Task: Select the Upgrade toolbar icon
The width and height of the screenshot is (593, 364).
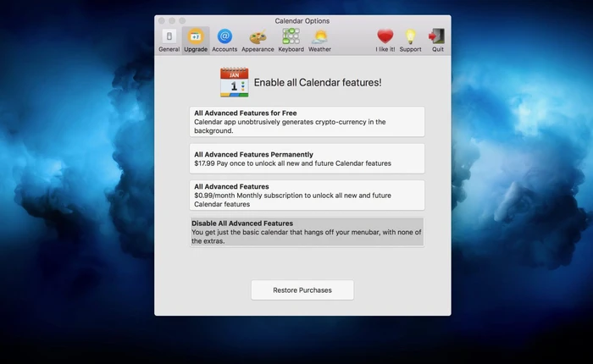Action: 196,41
